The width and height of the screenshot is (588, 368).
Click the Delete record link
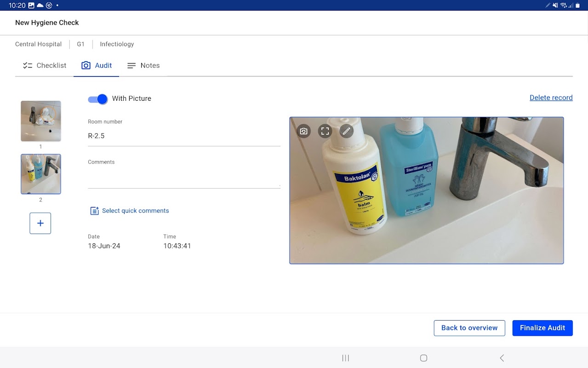tap(551, 98)
